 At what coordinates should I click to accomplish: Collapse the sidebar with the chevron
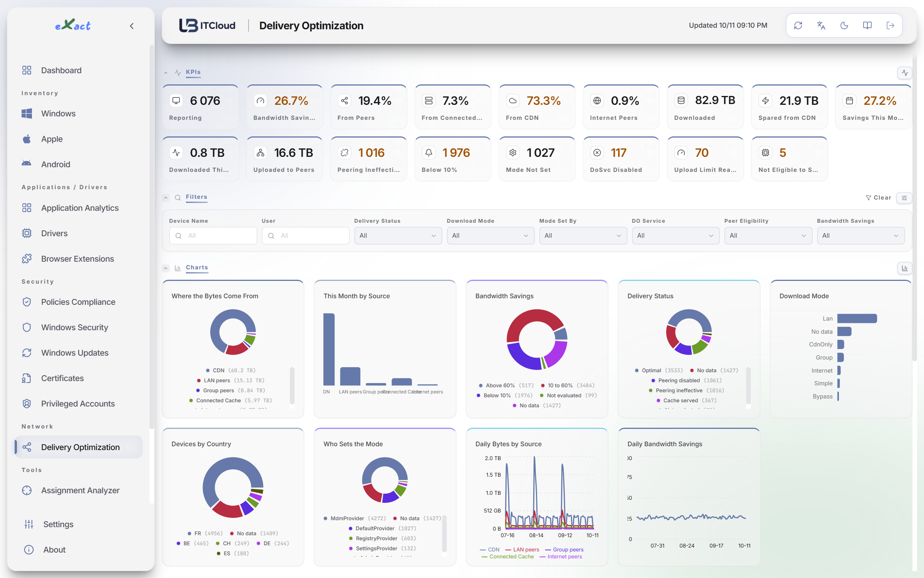(x=132, y=26)
